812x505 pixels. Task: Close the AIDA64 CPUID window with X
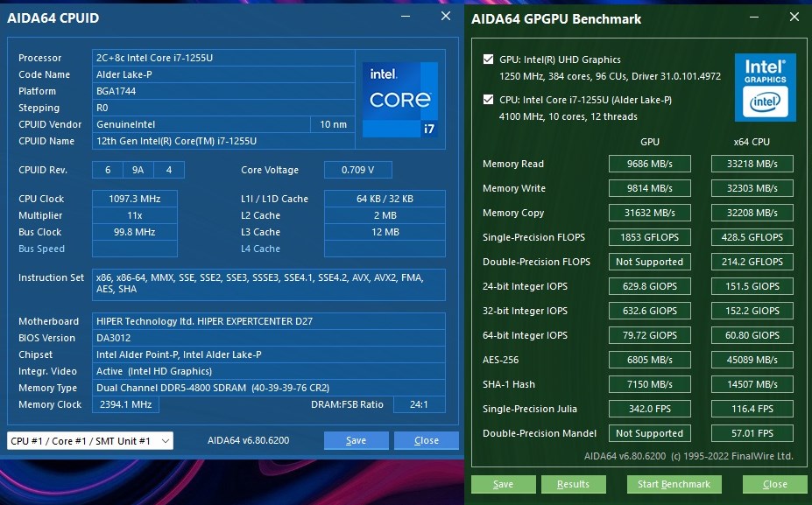click(446, 16)
